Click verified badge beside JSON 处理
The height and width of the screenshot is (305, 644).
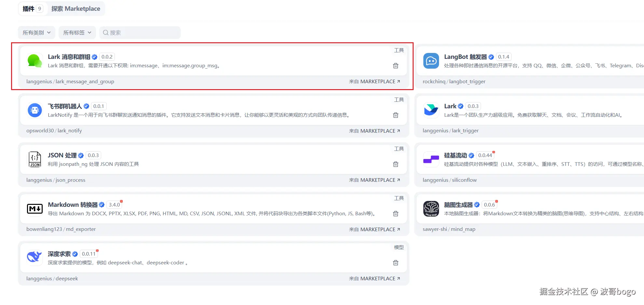click(81, 155)
